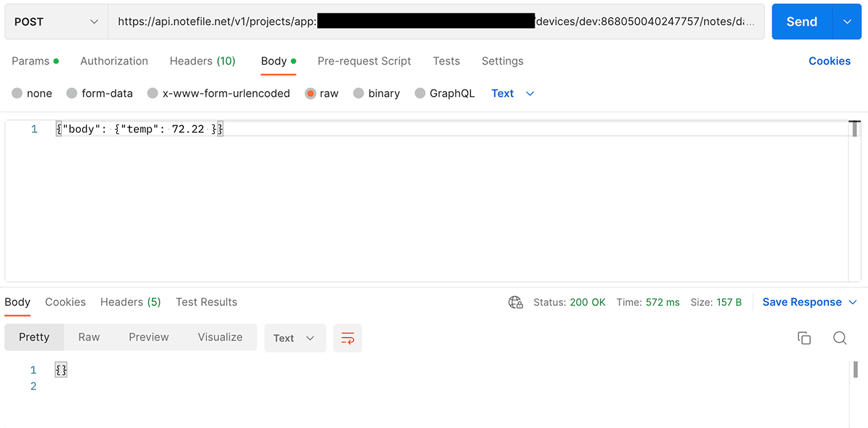Click the Status: 200 OK text
Image resolution: width=868 pixels, height=428 pixels.
pos(570,302)
